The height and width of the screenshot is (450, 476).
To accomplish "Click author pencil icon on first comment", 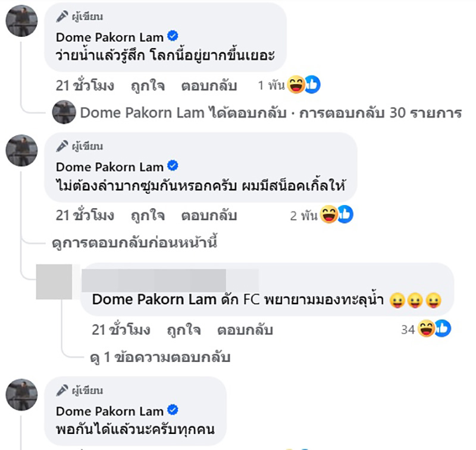I will (x=62, y=17).
